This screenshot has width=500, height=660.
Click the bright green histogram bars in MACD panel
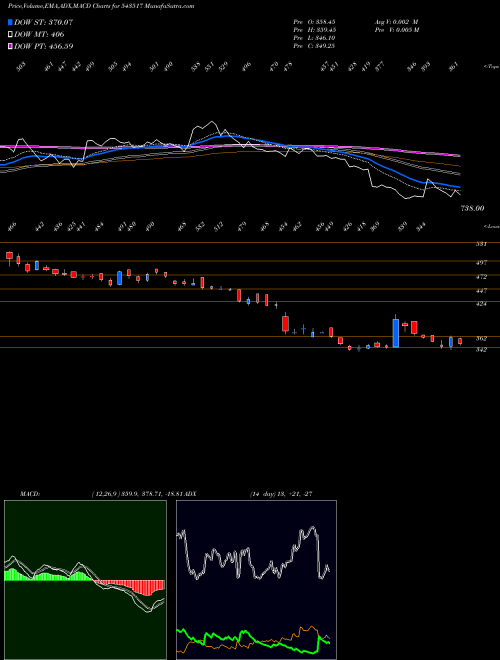point(46,575)
